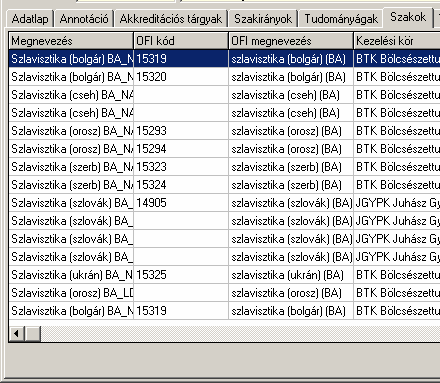Click szlavisztika (szerb) (BA) in 15323 row

[x=291, y=167]
